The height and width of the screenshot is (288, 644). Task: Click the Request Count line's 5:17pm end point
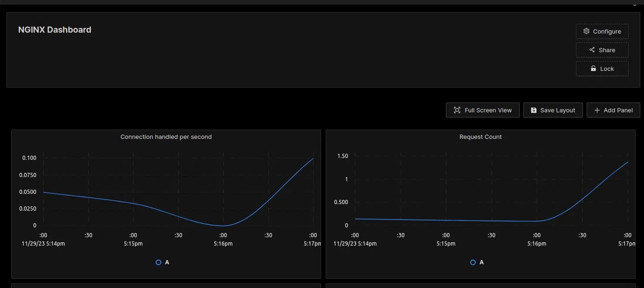pyautogui.click(x=628, y=162)
